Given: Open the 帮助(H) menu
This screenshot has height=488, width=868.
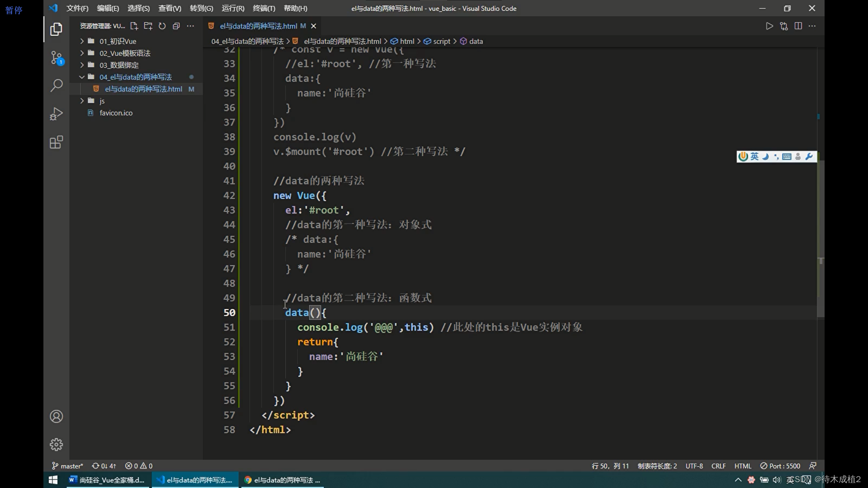Looking at the screenshot, I should click(295, 8).
